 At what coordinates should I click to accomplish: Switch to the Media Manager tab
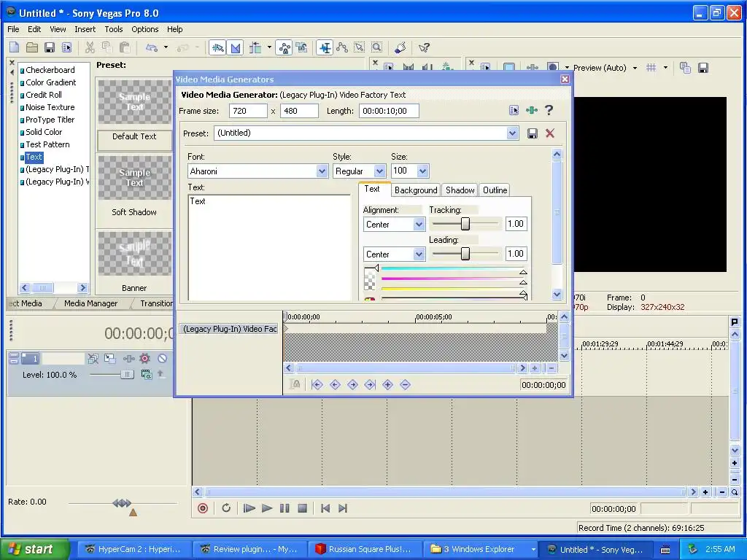[x=90, y=303]
